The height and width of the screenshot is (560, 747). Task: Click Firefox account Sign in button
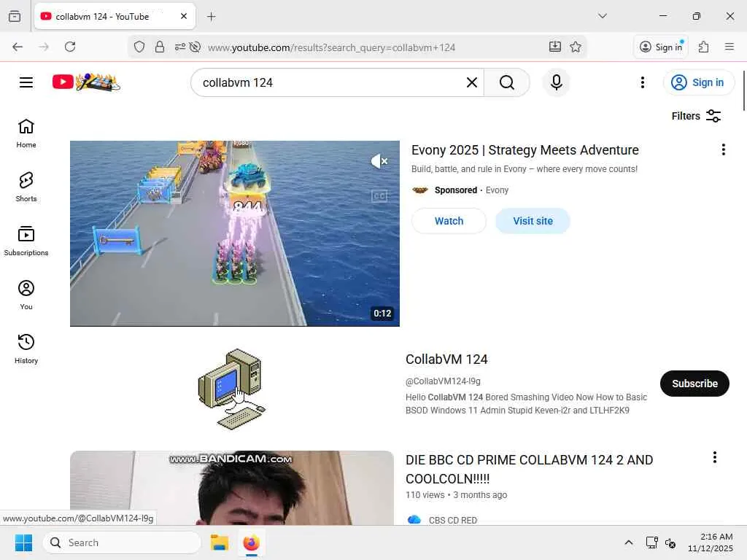[661, 47]
